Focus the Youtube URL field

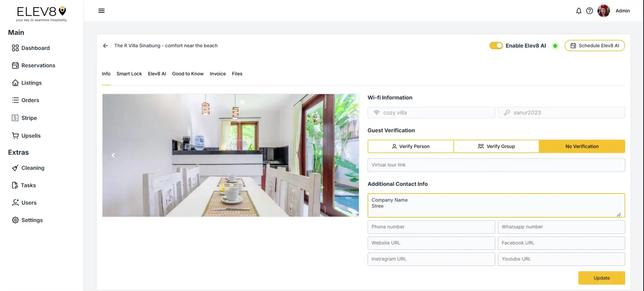(561, 259)
